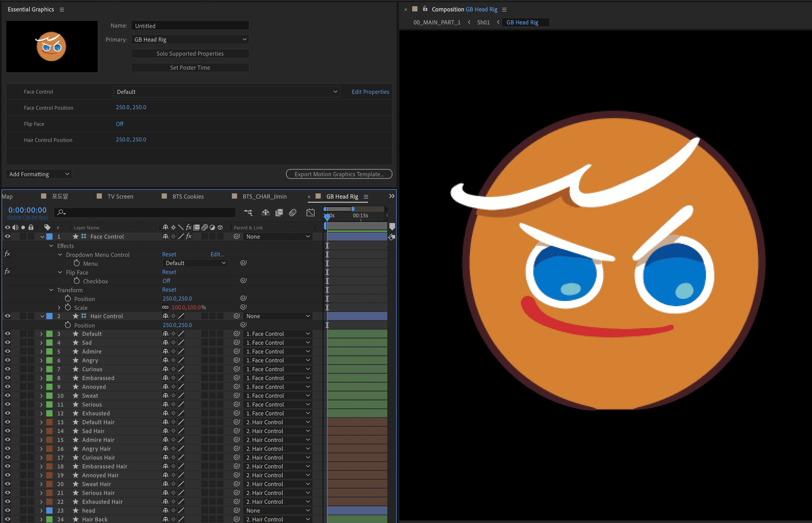Open the composition flowchart mini-view icon

pyautogui.click(x=248, y=213)
